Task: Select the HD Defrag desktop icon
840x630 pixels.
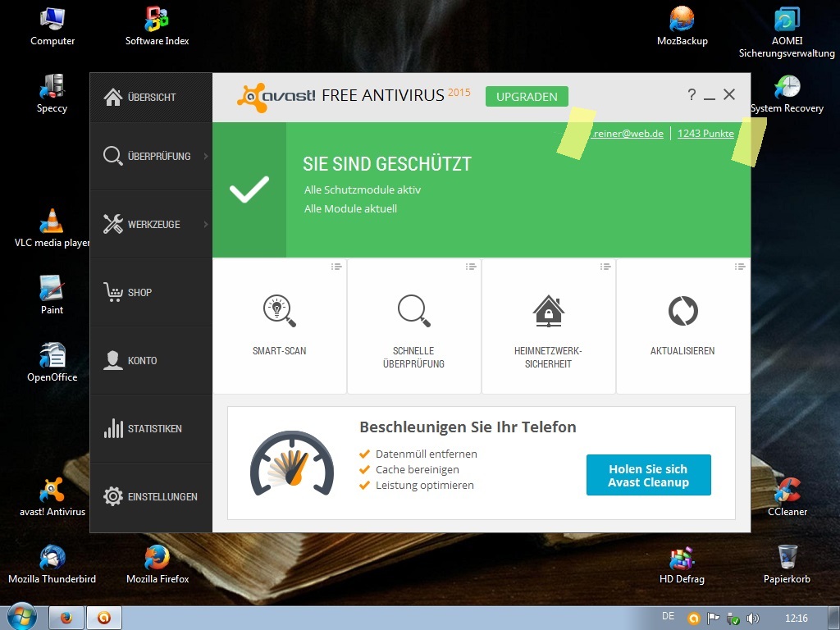Action: 682,564
